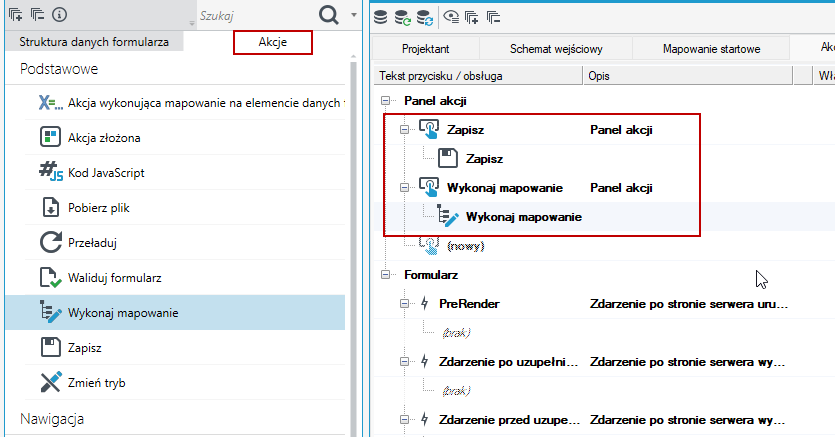Image resolution: width=835 pixels, height=437 pixels.
Task: Open the Schemat wejściowy tab
Action: click(556, 48)
